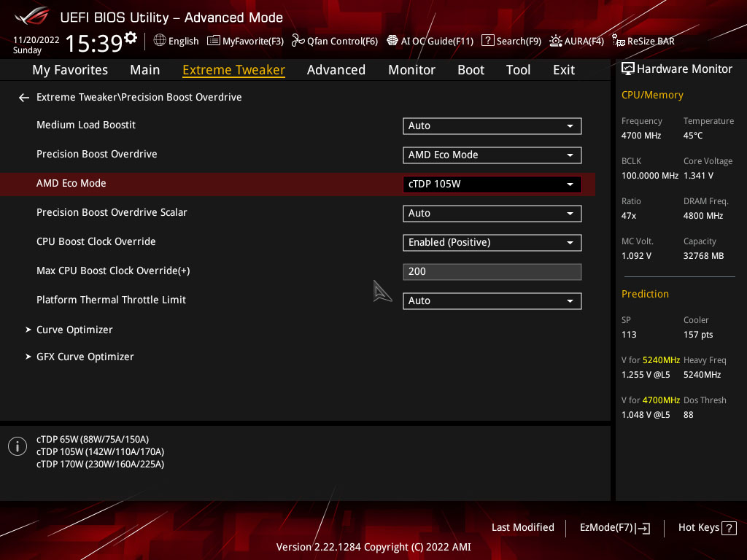Toggle ReSize BAR setting
This screenshot has width=747, height=560.
pos(643,41)
